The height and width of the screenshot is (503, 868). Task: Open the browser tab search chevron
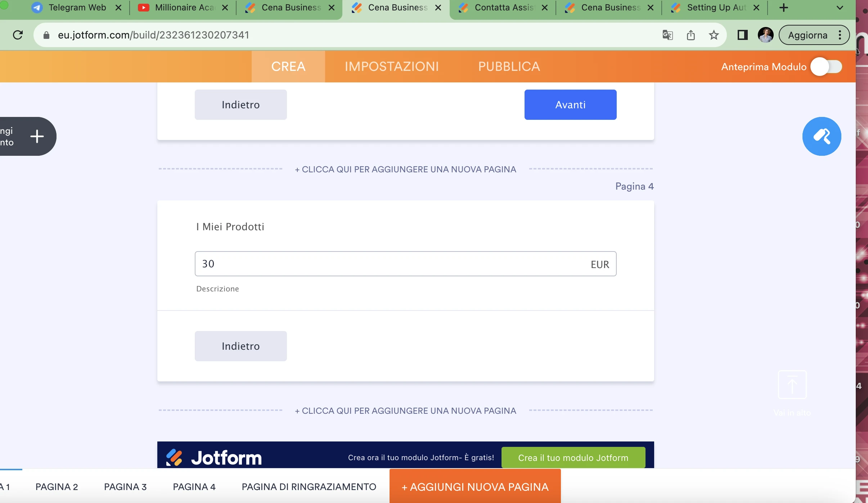pos(839,7)
